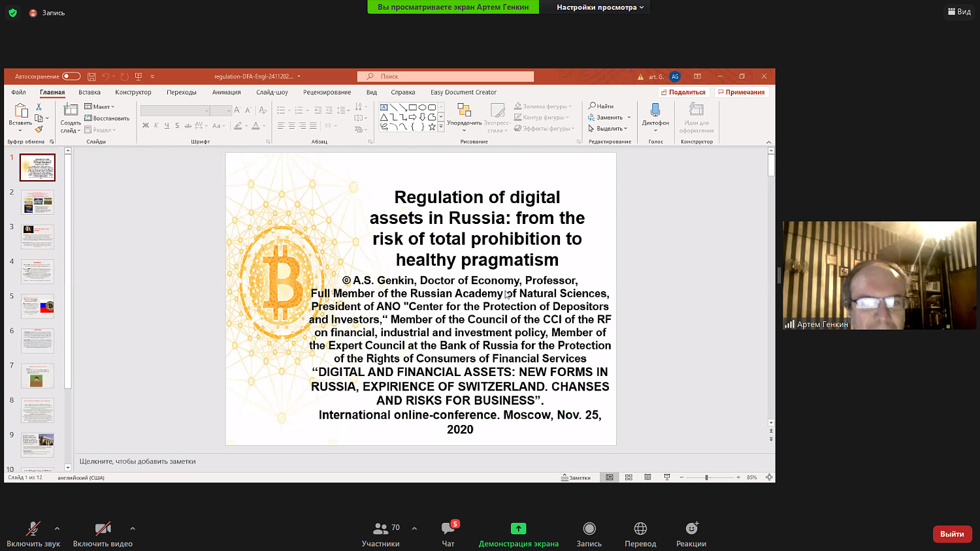Viewport: 980px width, 551px height.
Task: Switch to the Переходы tab
Action: (182, 92)
